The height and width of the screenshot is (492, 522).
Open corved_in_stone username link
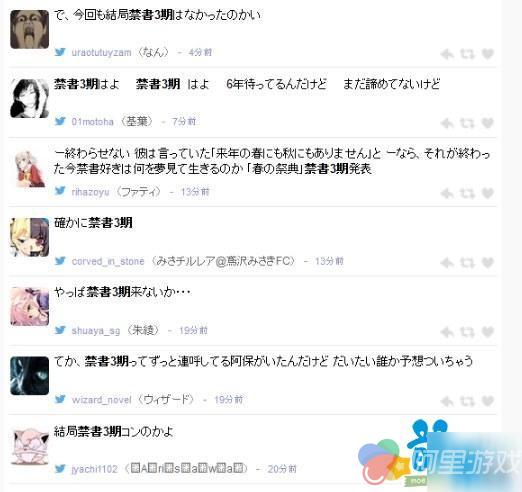(x=108, y=261)
